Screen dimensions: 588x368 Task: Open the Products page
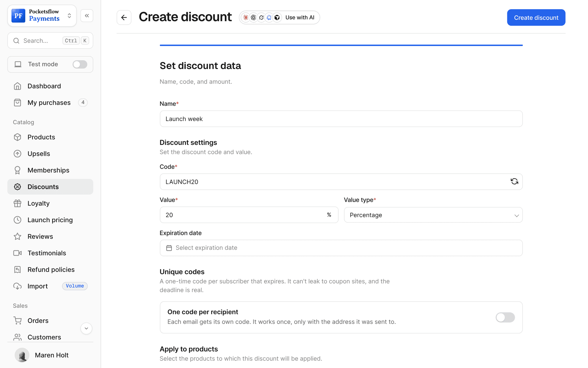click(50, 137)
